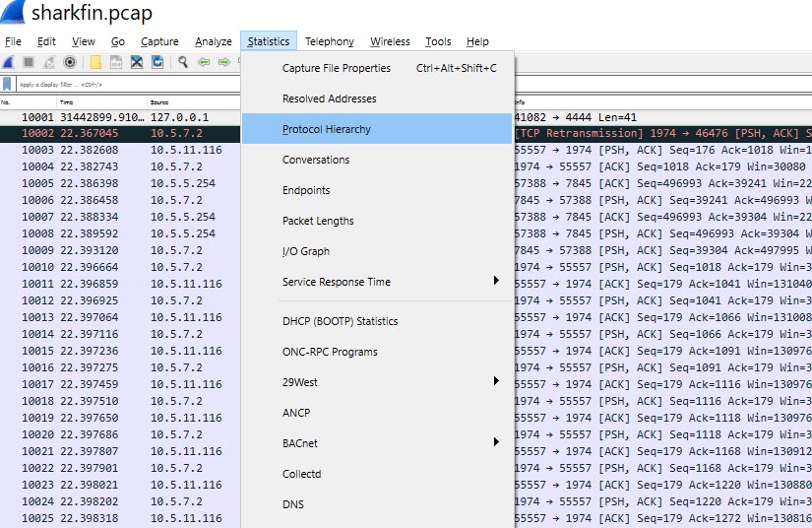Select packet row 10001 from 127.0.0.1
Viewport: 812px width, 528px height.
pos(120,117)
